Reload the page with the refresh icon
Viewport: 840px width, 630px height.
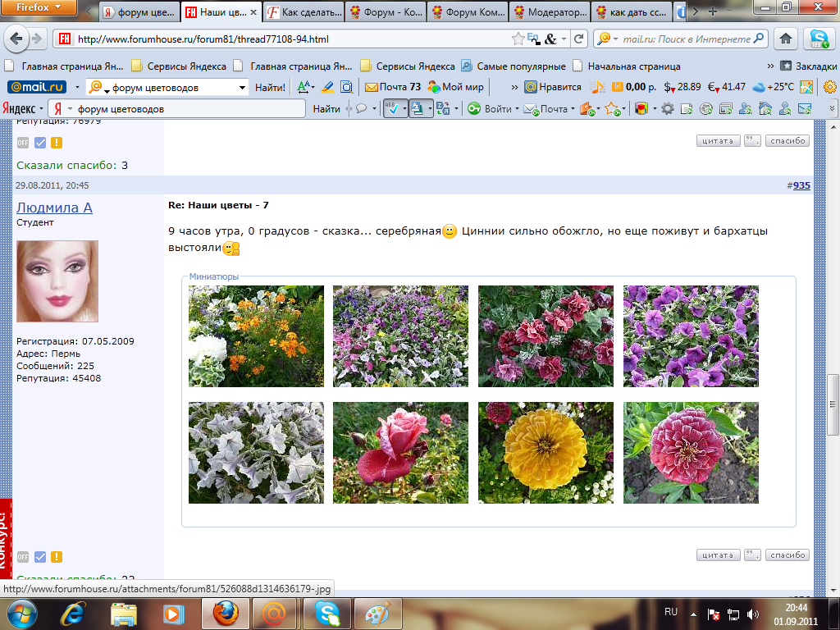point(579,39)
